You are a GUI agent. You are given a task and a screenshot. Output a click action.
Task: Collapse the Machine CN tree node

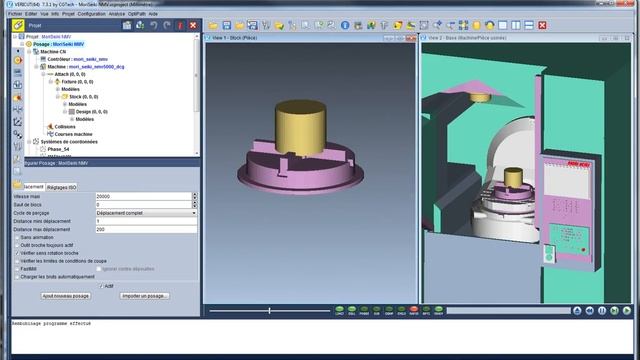point(29,52)
